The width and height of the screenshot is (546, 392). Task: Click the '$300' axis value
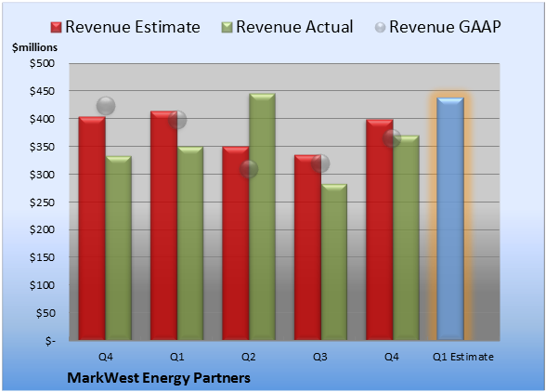tap(42, 175)
